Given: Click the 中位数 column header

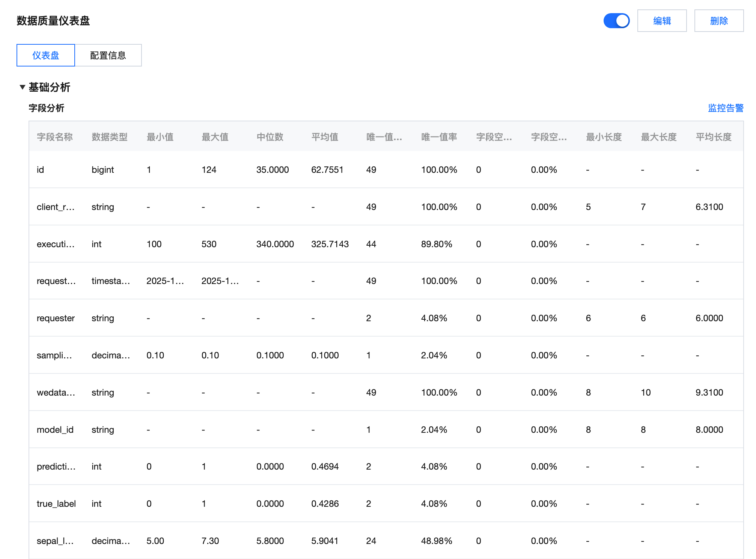Looking at the screenshot, I should pyautogui.click(x=270, y=137).
